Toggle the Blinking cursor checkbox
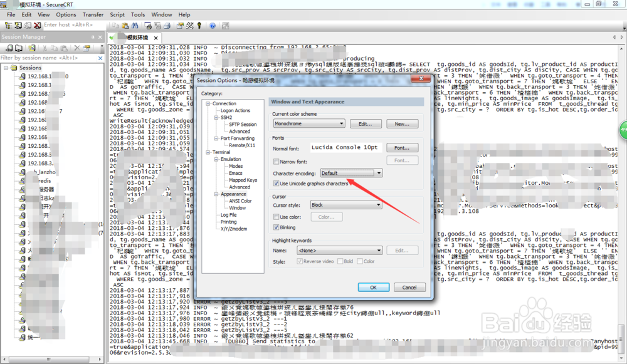This screenshot has height=364, width=627. point(276,227)
